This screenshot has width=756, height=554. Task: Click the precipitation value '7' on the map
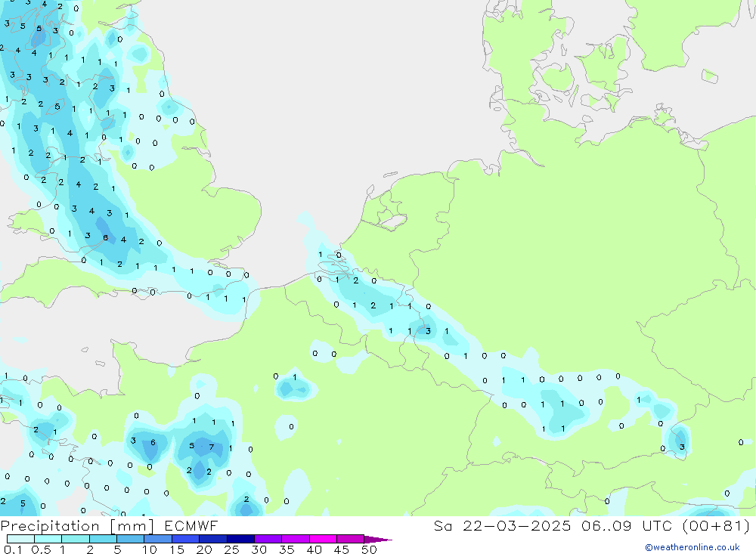[211, 447]
